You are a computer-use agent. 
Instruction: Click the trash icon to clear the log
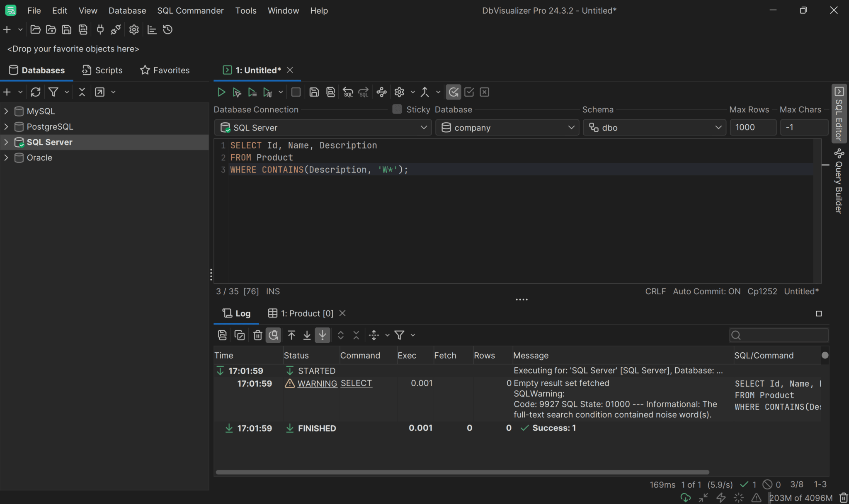pos(257,335)
